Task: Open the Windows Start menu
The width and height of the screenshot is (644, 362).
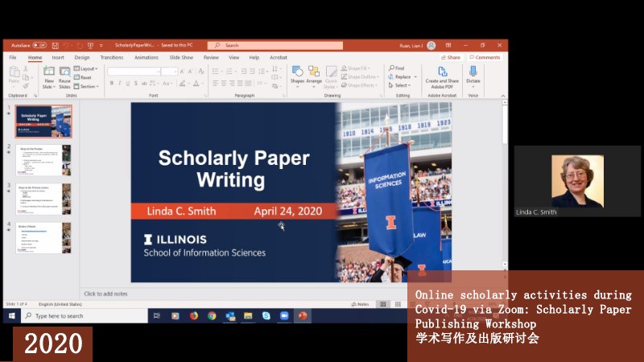Action: 11,315
